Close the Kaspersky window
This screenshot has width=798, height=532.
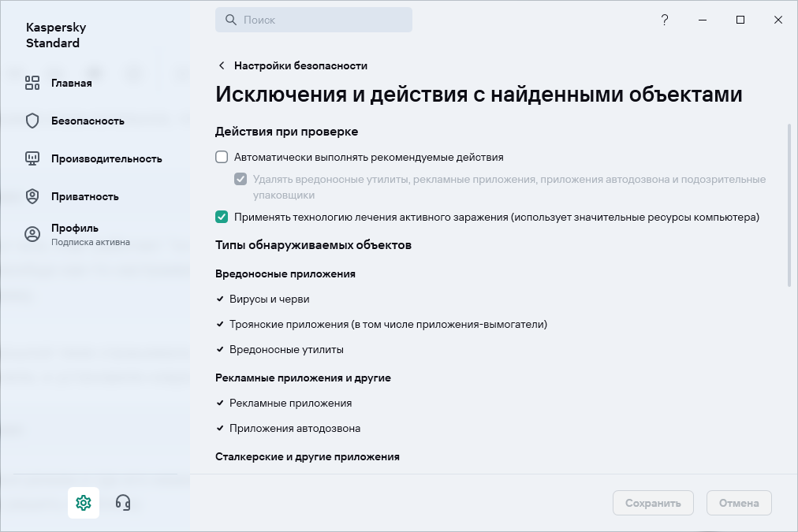(778, 20)
